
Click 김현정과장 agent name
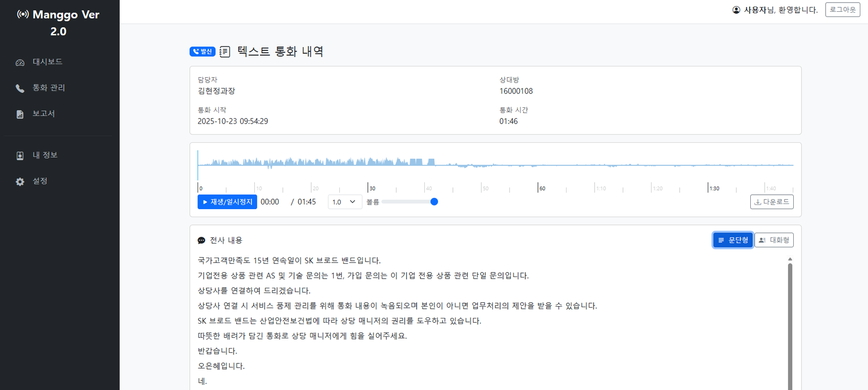[216, 91]
